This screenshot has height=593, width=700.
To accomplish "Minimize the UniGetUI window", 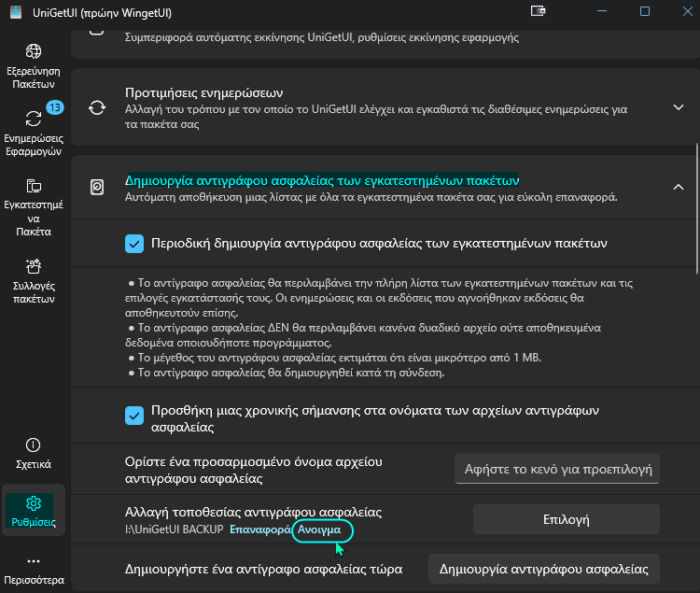I will tap(602, 11).
